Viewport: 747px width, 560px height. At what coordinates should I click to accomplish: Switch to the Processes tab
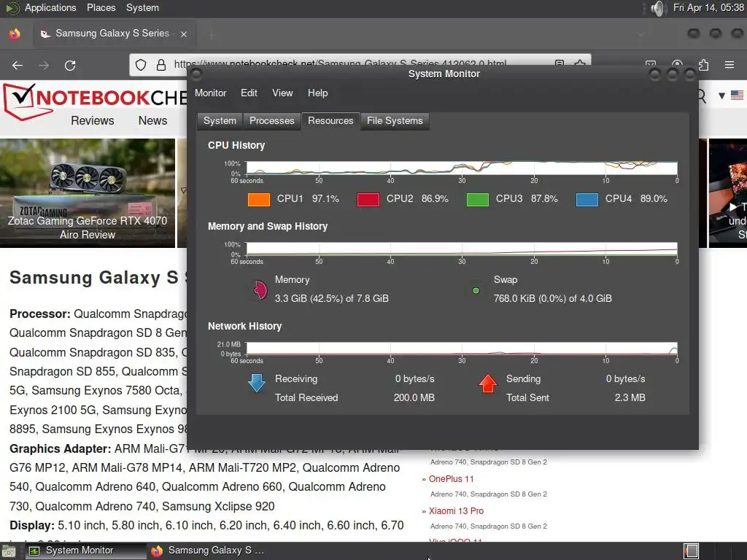point(271,121)
